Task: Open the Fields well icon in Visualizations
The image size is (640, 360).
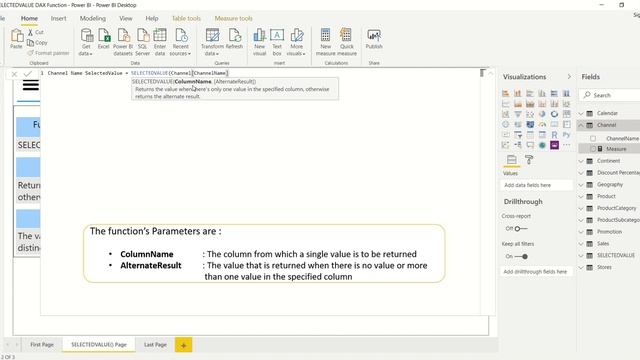Action: point(511,160)
